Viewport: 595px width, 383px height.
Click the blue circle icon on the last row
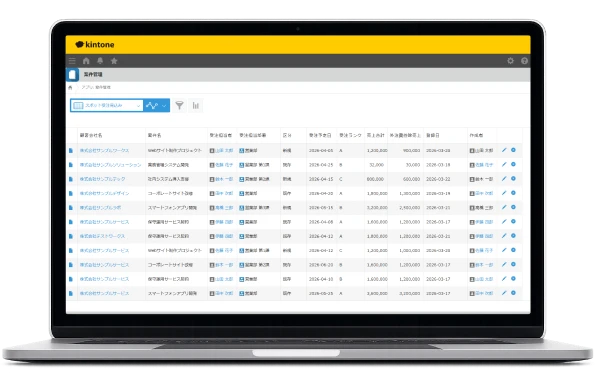pyautogui.click(x=513, y=293)
